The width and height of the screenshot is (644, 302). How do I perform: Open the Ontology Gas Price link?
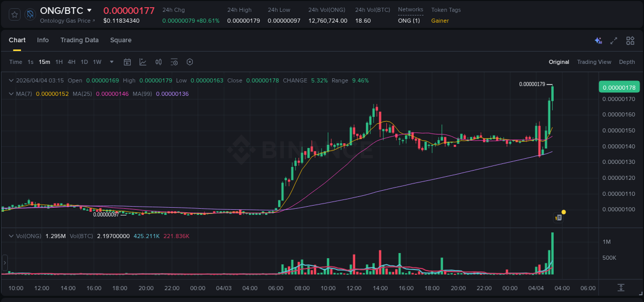67,21
